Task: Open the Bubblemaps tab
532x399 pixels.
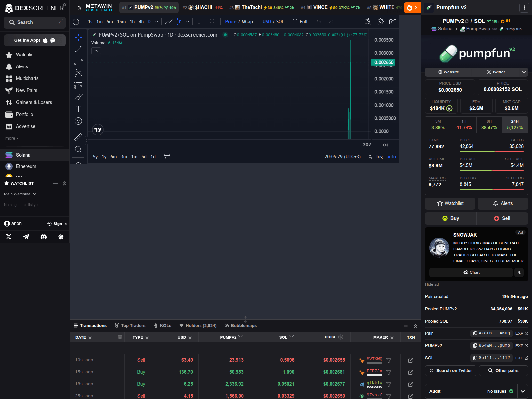Action: pos(241,326)
